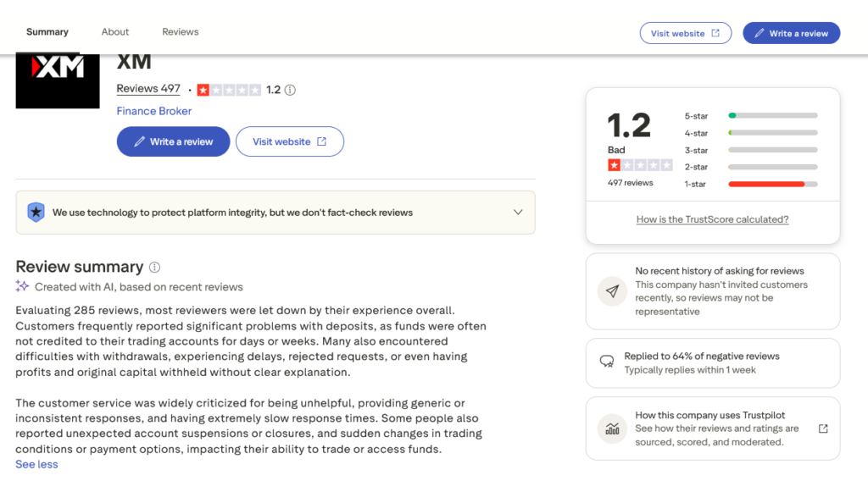Click Typically replies within 1 week text

(x=690, y=370)
